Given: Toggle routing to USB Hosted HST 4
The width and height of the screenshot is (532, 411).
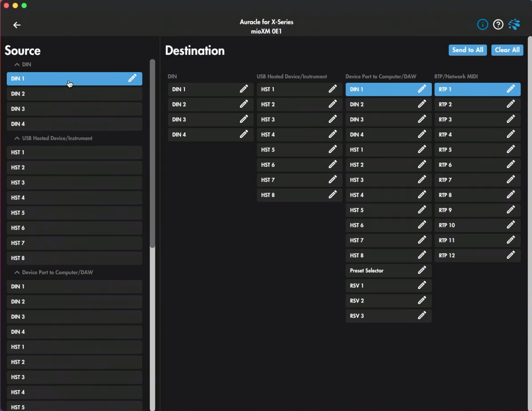Looking at the screenshot, I should click(300, 135).
